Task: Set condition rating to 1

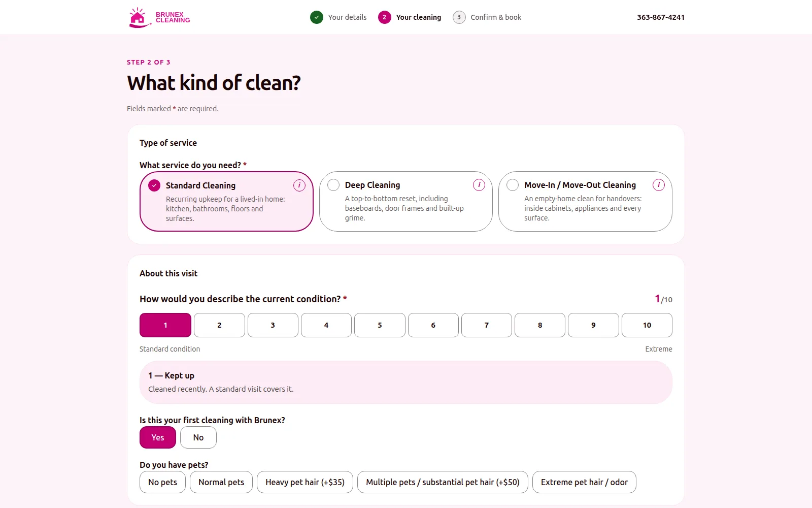Action: pyautogui.click(x=165, y=325)
